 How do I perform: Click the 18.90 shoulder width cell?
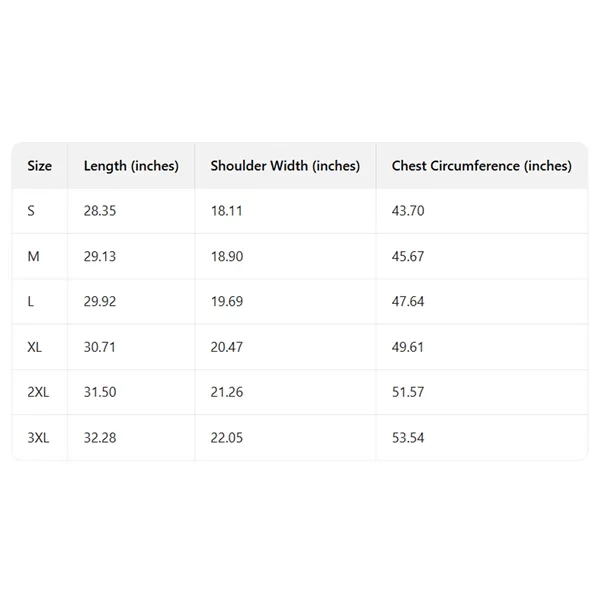(227, 257)
